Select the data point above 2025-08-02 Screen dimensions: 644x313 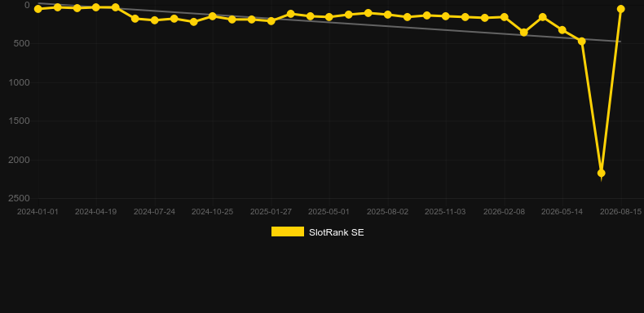pyautogui.click(x=387, y=15)
